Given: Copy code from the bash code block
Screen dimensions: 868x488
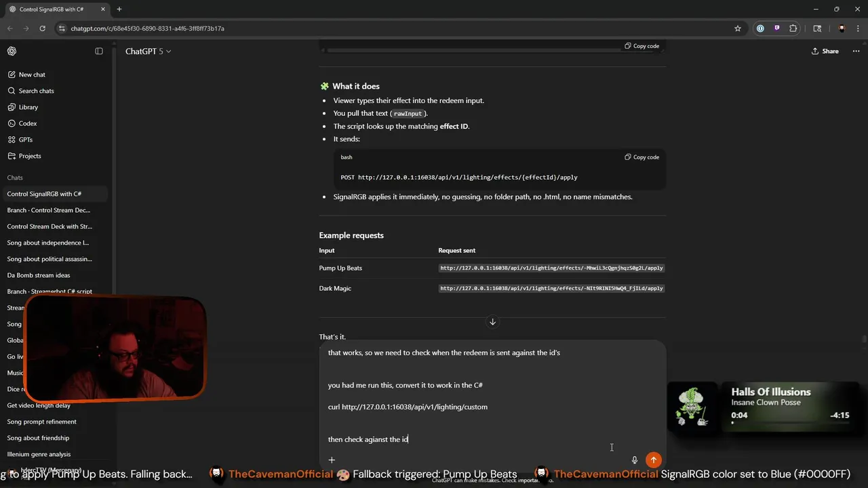Looking at the screenshot, I should click(x=642, y=157).
